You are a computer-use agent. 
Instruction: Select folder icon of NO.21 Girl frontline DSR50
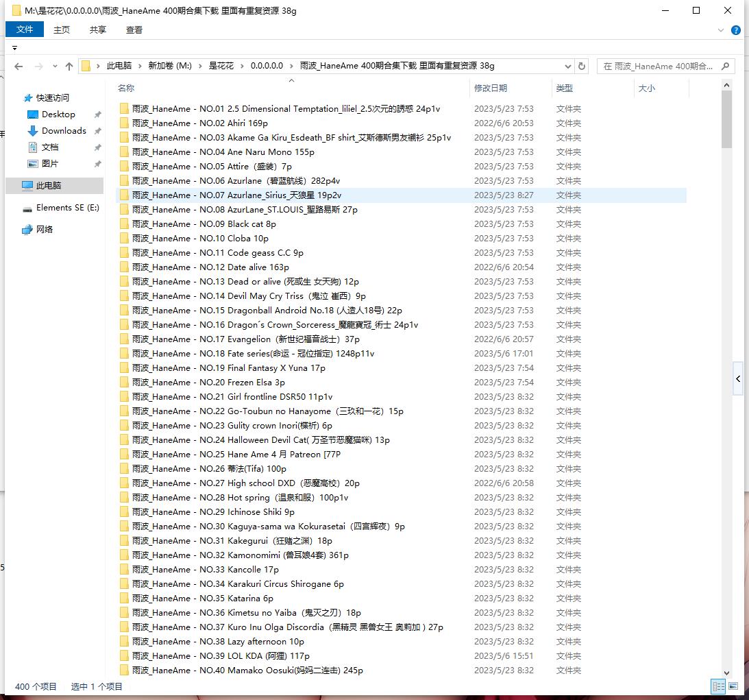point(124,396)
